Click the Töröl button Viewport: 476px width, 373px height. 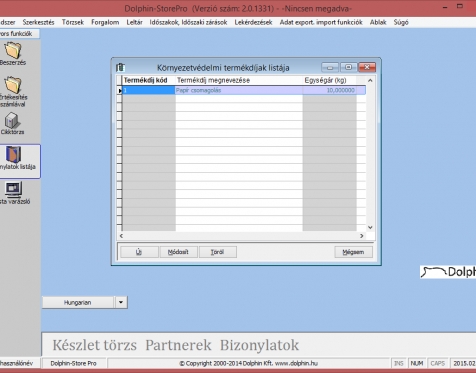pos(218,252)
